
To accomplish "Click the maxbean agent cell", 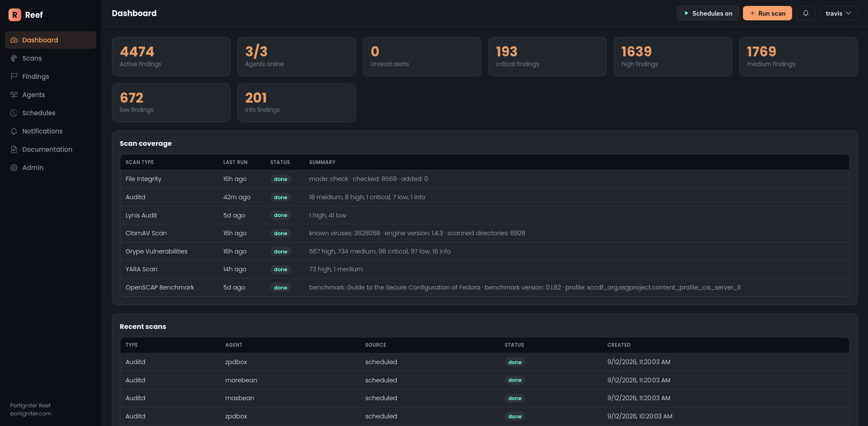I will click(x=239, y=398).
